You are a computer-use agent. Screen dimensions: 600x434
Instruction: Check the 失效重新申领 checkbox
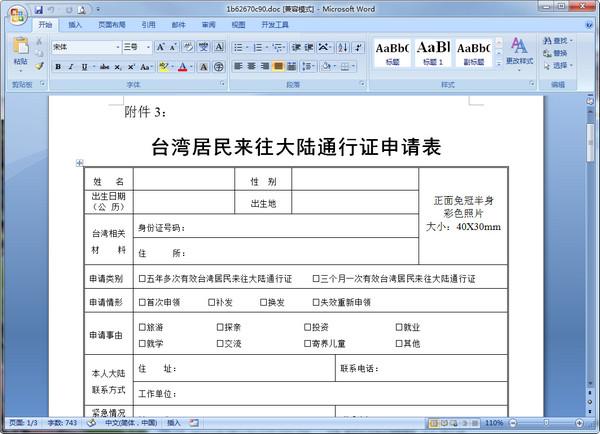pos(316,302)
